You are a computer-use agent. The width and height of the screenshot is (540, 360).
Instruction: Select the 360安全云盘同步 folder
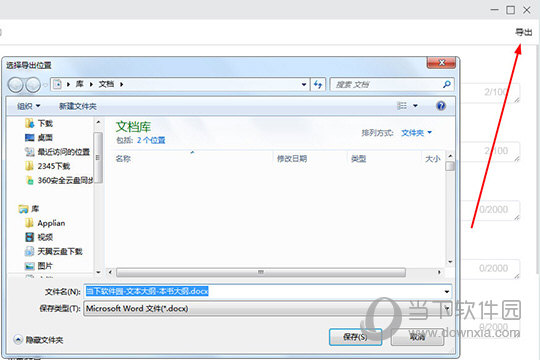click(x=59, y=181)
